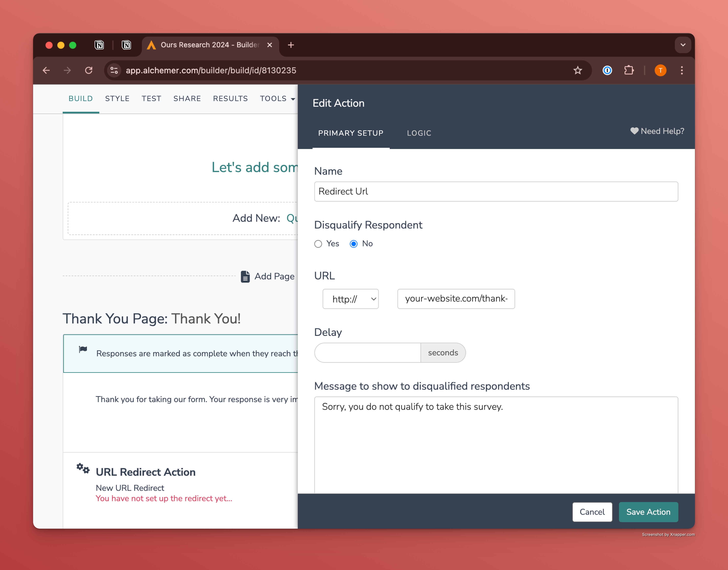Switch to the LOGIC tab
The width and height of the screenshot is (728, 570).
pyautogui.click(x=419, y=133)
